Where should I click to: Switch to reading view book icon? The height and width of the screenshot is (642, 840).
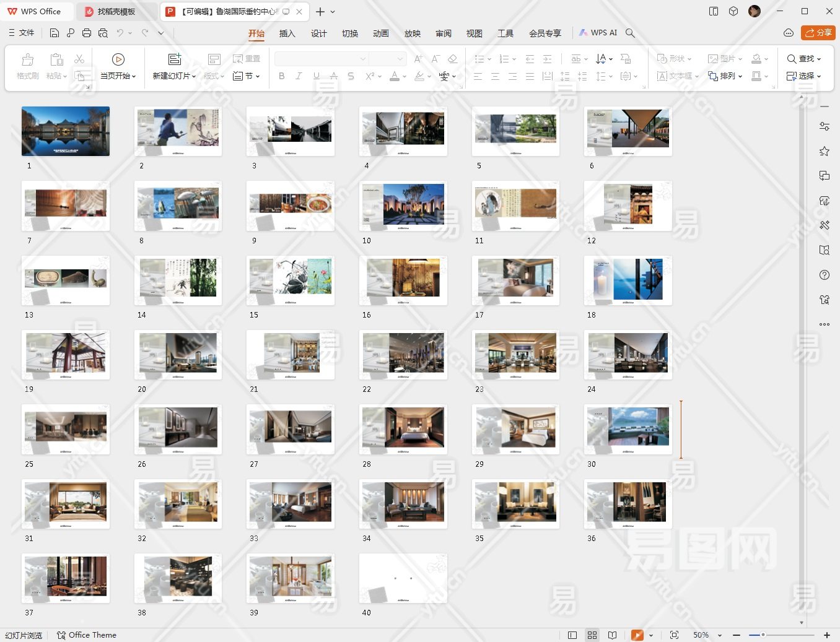tap(612, 635)
